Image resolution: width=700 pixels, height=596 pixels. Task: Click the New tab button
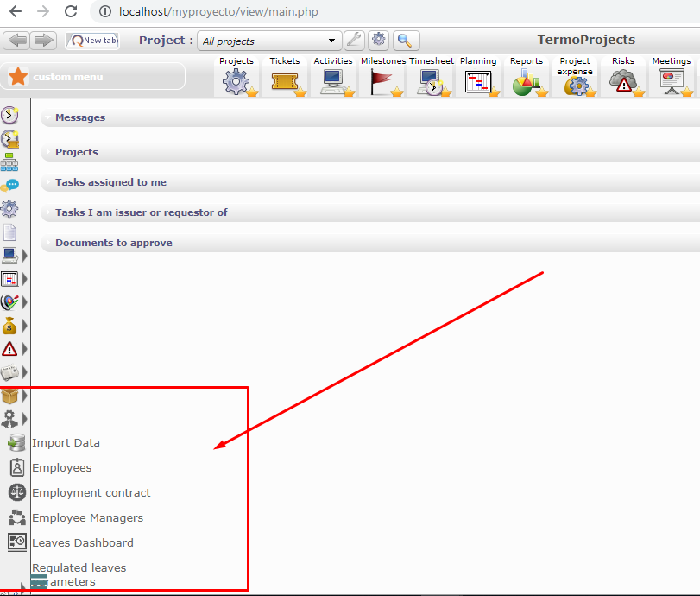click(92, 41)
